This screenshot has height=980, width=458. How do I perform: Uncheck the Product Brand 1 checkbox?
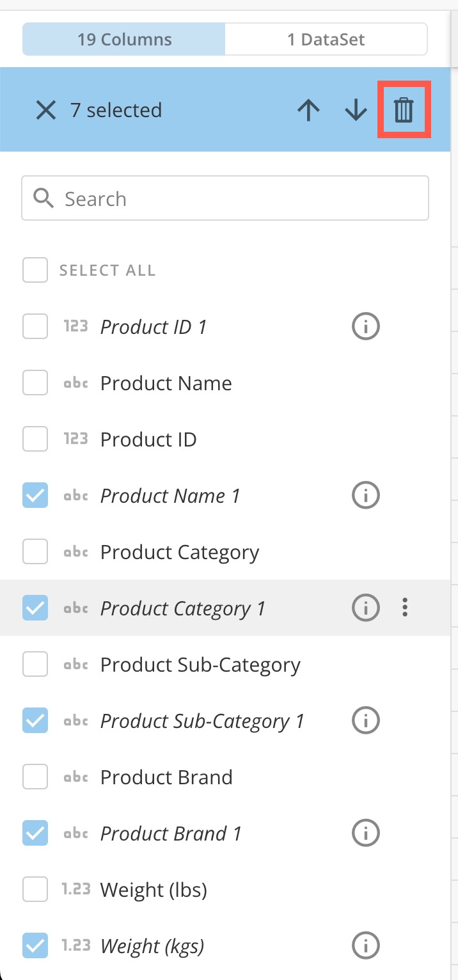point(35,833)
